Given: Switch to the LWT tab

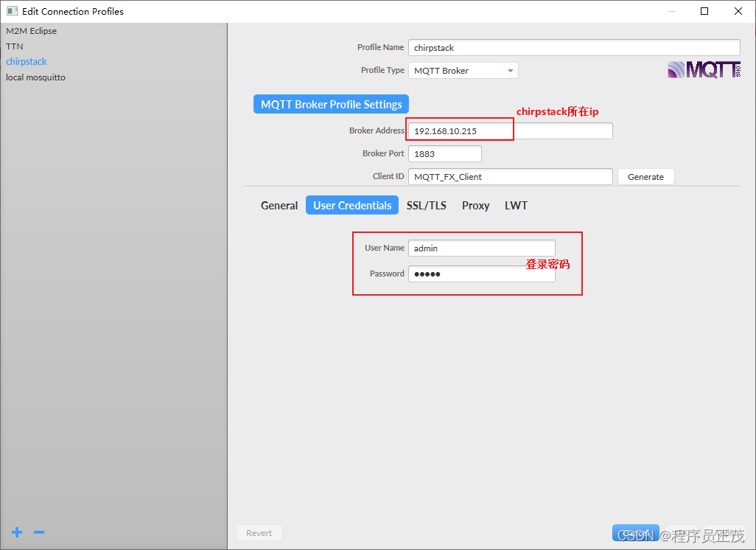Looking at the screenshot, I should point(516,206).
